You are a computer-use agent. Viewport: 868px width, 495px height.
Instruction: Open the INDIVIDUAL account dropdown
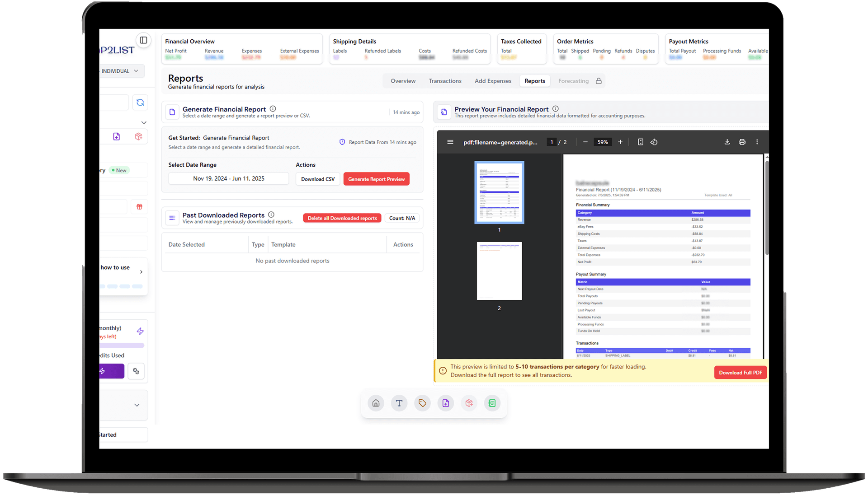tap(121, 70)
